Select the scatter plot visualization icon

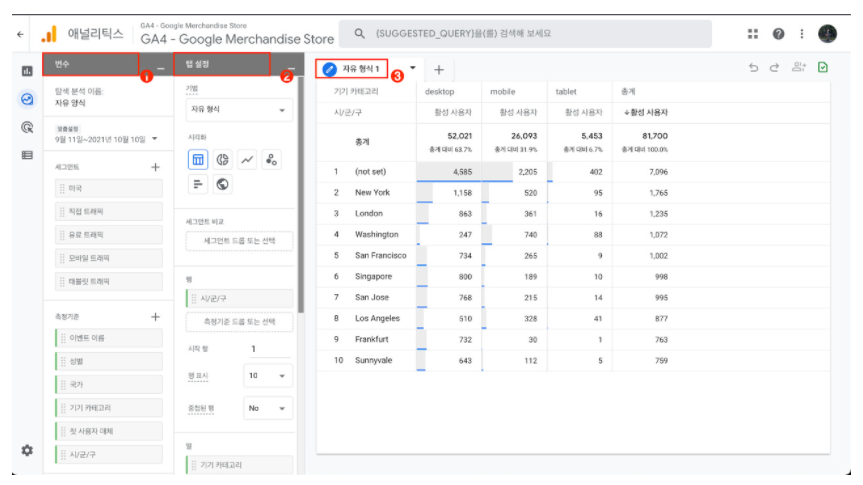click(271, 160)
